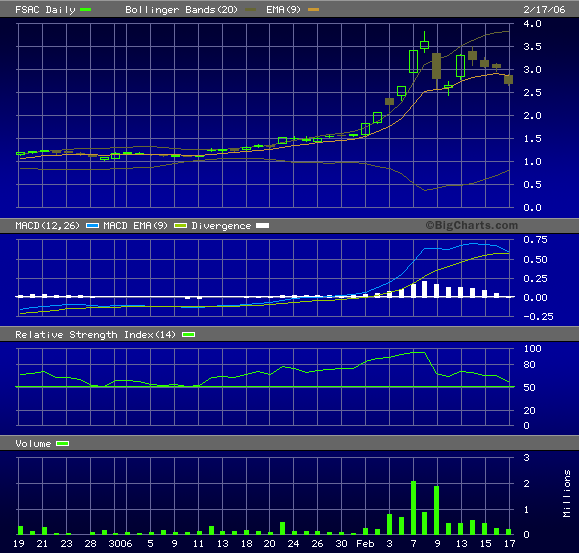The image size is (579, 553).
Task: Click the '20' RSI axis value
Action: click(529, 411)
